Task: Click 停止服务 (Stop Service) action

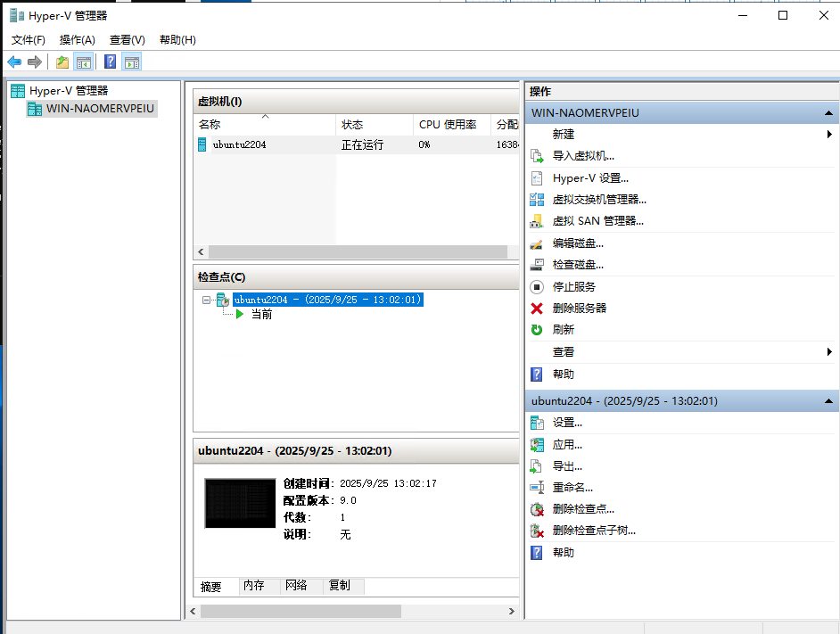Action: [x=573, y=287]
